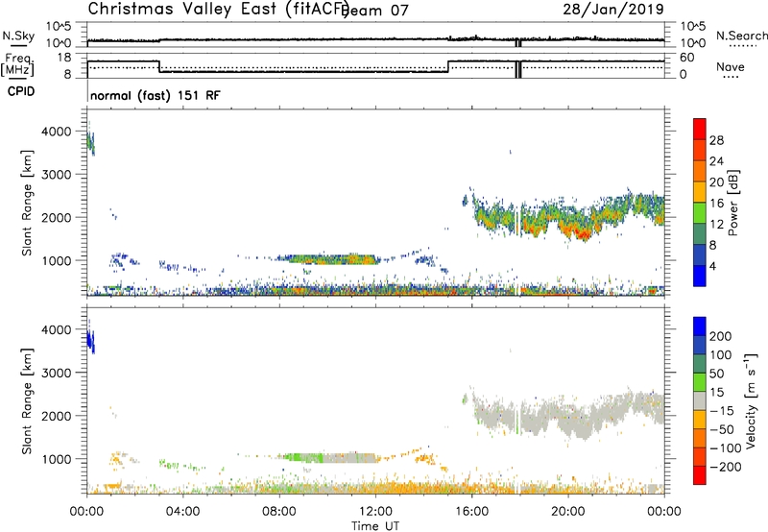Click the 'Slant Range [km]' title of power panel
Viewport: 768px width, 532px height.
pyautogui.click(x=27, y=203)
